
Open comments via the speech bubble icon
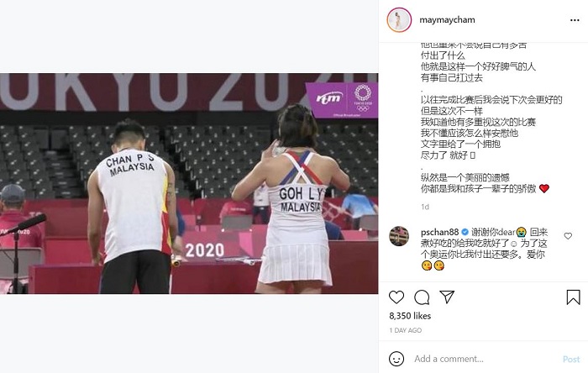point(422,297)
